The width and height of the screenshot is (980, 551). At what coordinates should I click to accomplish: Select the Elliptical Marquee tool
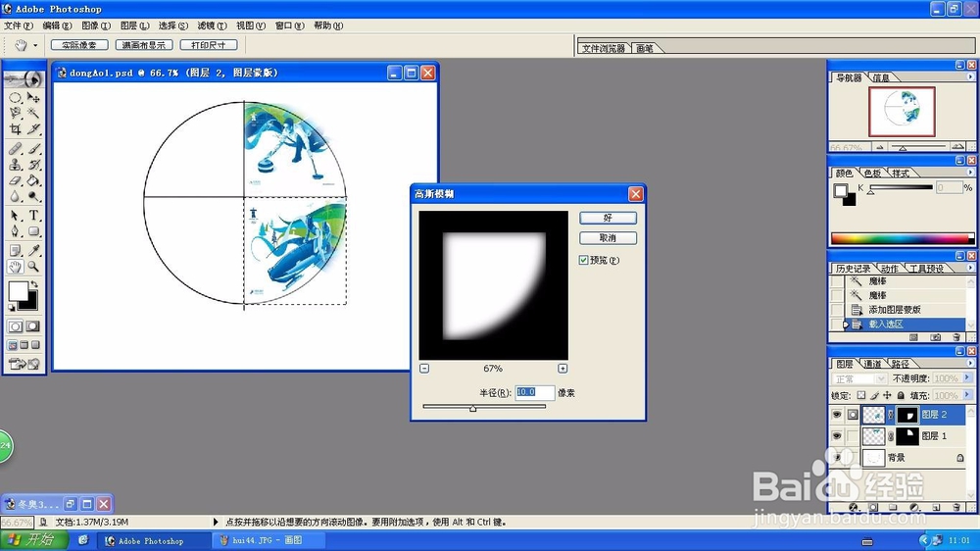[15, 98]
